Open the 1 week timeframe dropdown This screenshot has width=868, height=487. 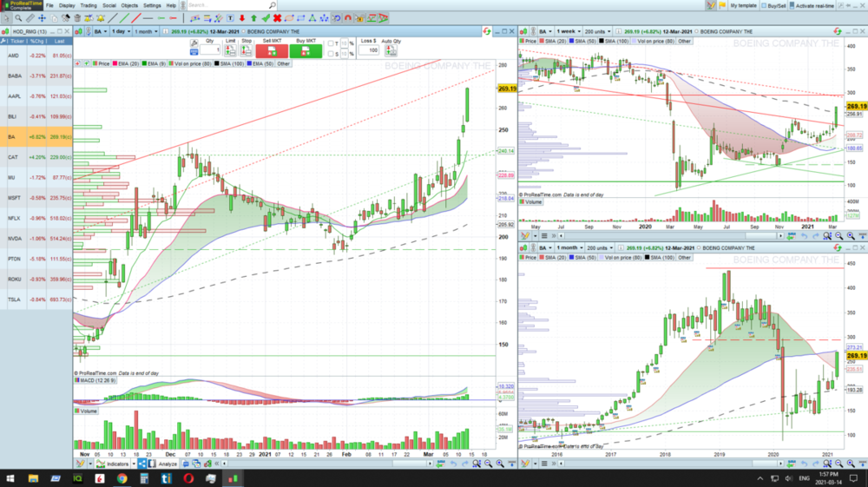(568, 31)
